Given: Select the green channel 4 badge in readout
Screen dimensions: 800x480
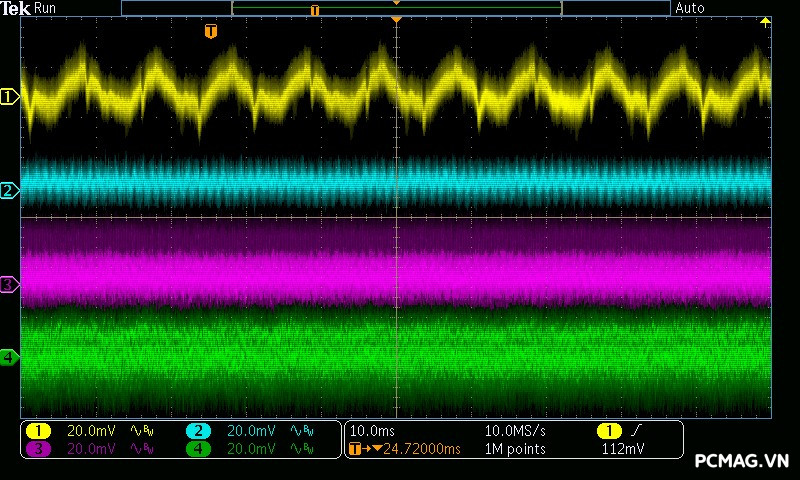Looking at the screenshot, I should tap(198, 449).
